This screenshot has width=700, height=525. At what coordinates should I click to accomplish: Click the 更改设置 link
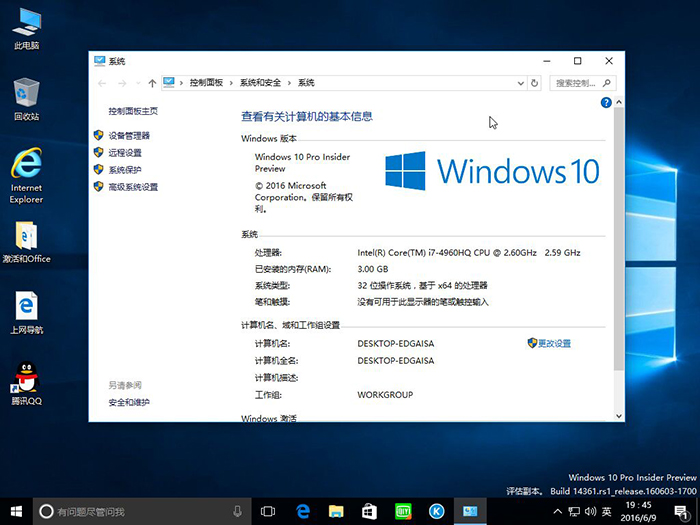click(x=554, y=343)
